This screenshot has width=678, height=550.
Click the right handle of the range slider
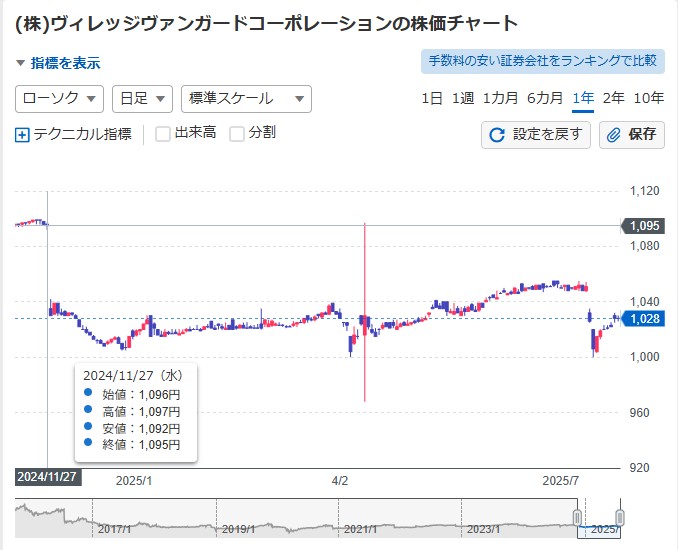620,518
